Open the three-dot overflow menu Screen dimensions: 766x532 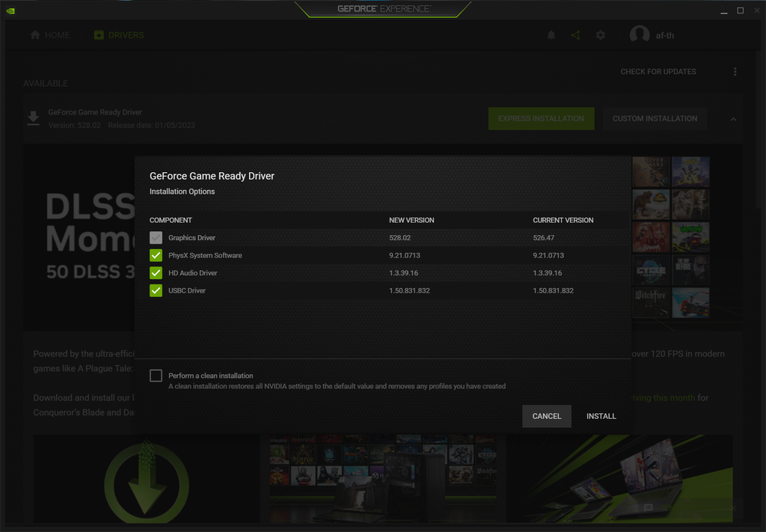[735, 71]
